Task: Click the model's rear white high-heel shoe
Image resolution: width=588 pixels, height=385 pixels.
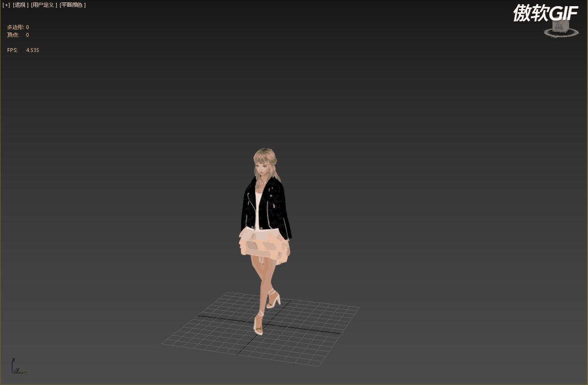Action: tap(273, 300)
